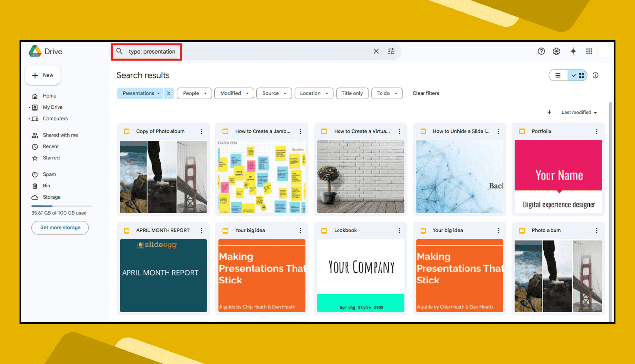Open the info panel icon
Image resolution: width=635 pixels, height=364 pixels.
pos(595,75)
